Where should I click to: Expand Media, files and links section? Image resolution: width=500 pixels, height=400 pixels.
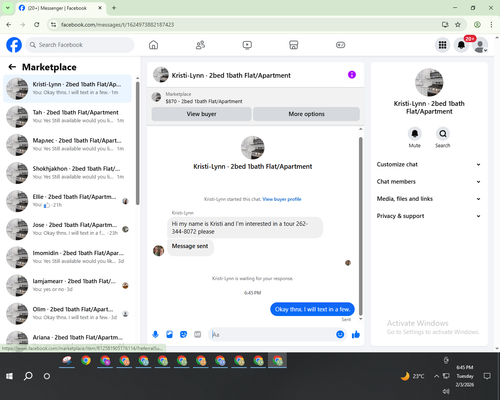pyautogui.click(x=429, y=199)
